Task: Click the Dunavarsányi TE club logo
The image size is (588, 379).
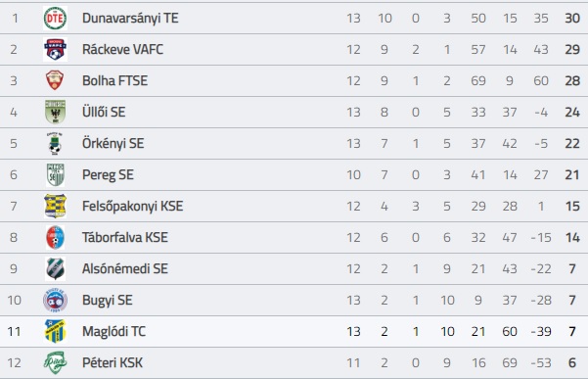Action: pos(55,18)
